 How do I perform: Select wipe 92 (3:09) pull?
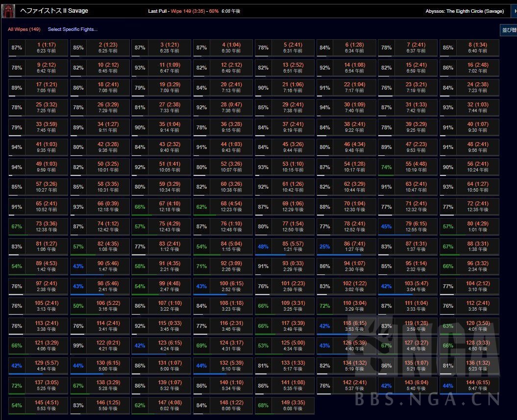231,266
